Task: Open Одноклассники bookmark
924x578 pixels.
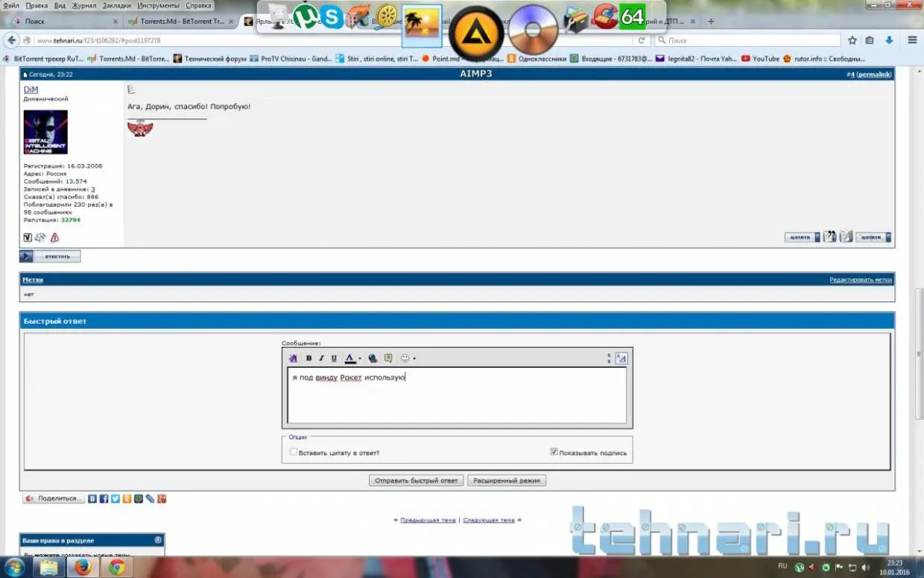Action: 537,58
